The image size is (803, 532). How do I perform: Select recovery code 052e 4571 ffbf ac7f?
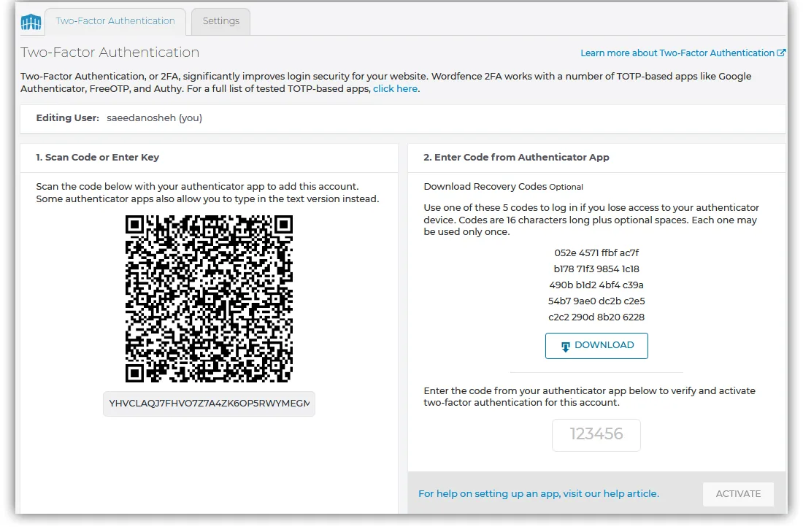(596, 253)
